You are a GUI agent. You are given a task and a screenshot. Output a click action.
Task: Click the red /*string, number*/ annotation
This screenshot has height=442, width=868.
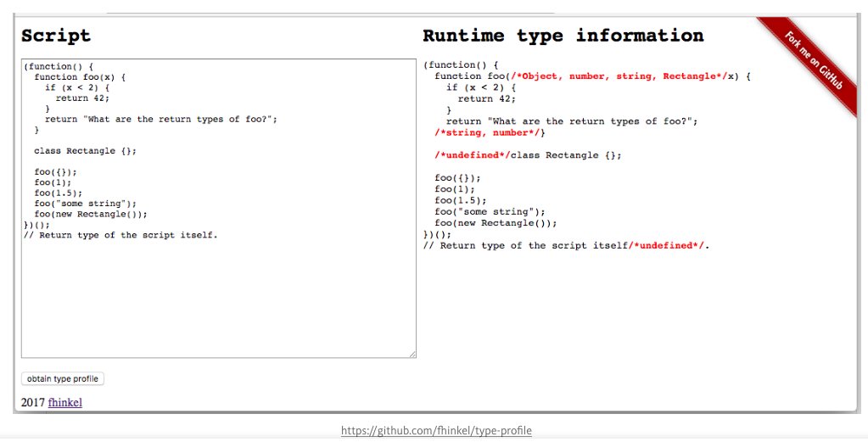(487, 132)
